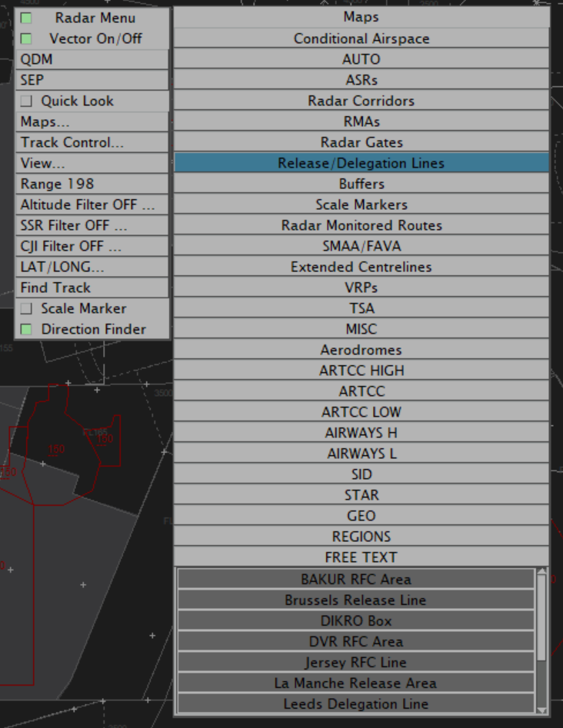
Task: Open Altitude Filter OFF settings
Action: coord(92,204)
